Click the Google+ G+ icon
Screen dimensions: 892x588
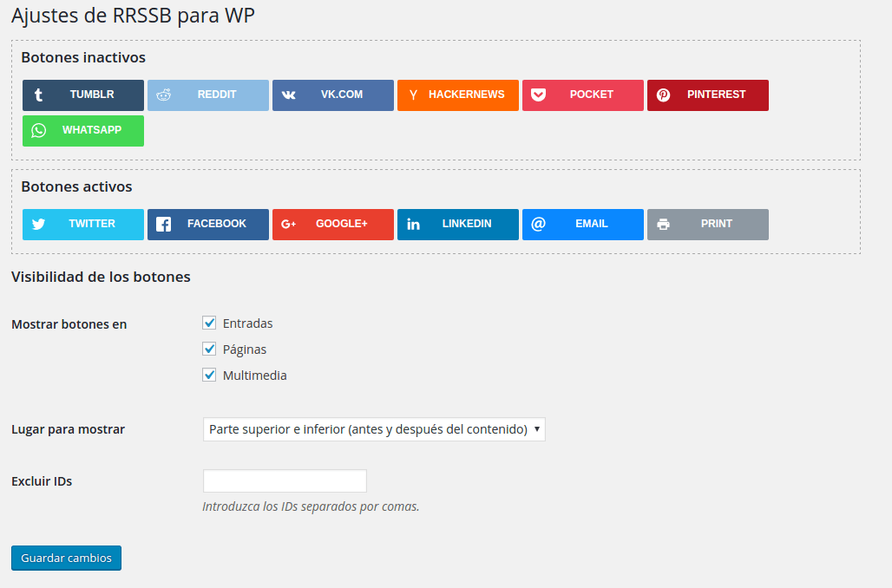(288, 224)
